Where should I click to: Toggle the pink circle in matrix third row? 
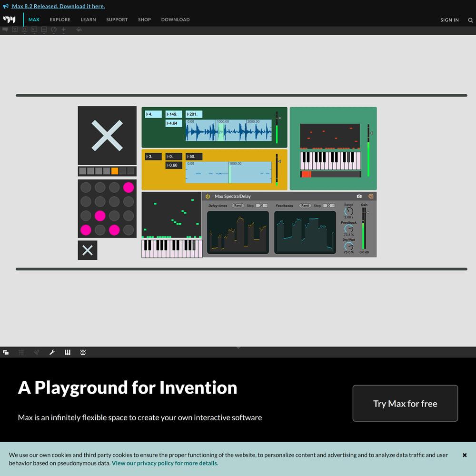point(100,216)
